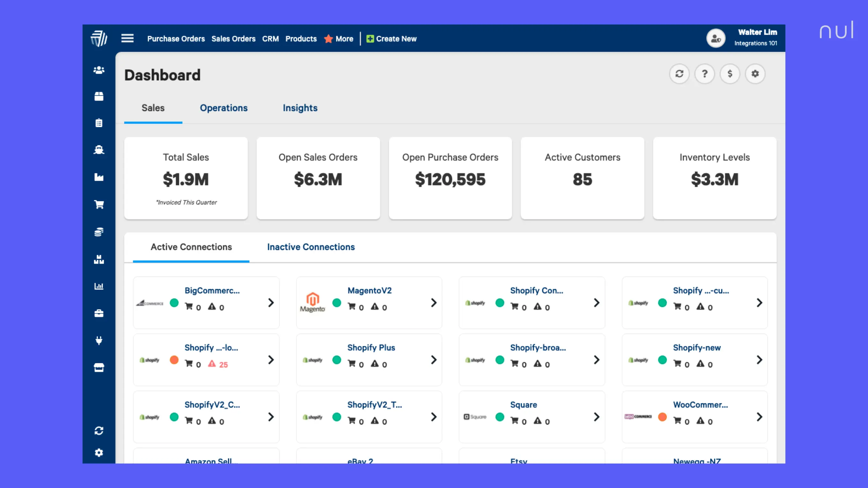The width and height of the screenshot is (868, 488).
Task: Click the sync refresh icon at sidebar bottom
Action: tap(98, 430)
